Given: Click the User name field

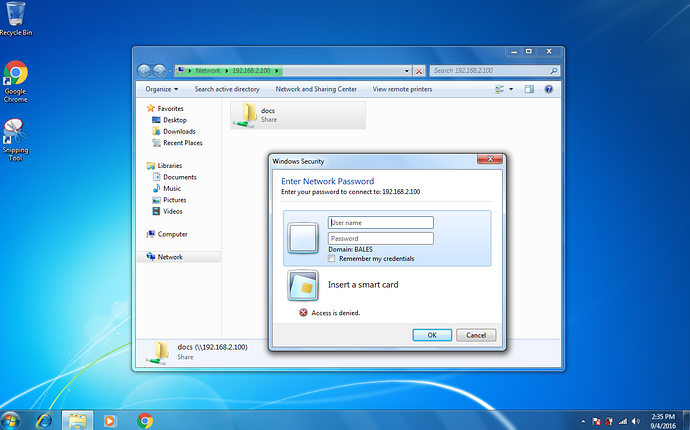Looking at the screenshot, I should click(381, 223).
